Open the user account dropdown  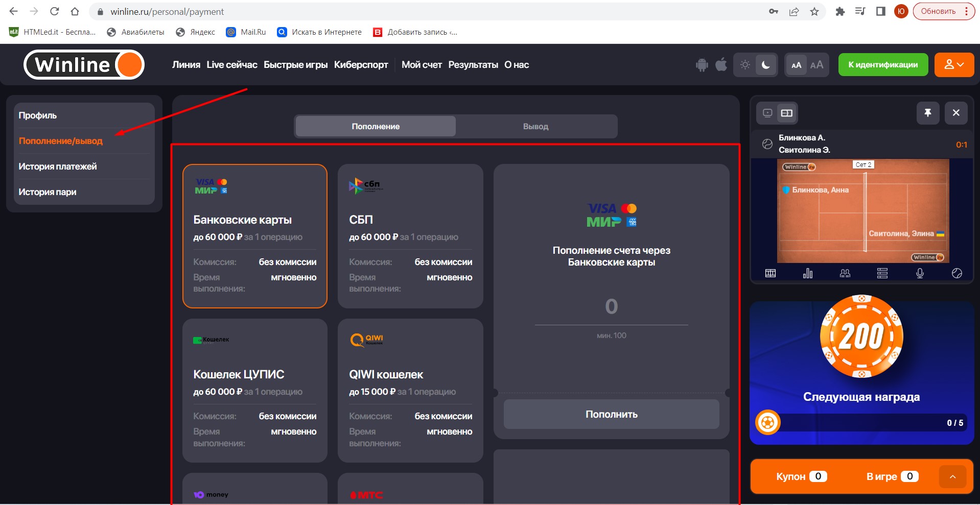point(954,65)
